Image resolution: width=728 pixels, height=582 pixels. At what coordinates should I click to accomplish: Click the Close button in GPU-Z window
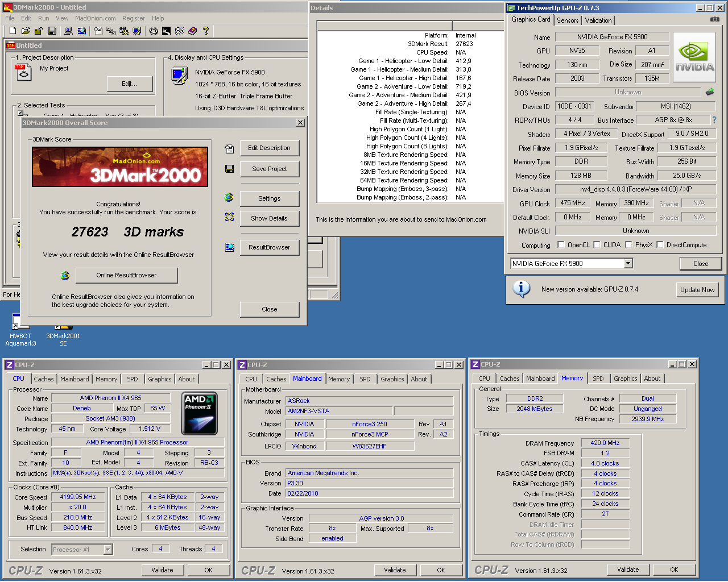pyautogui.click(x=701, y=263)
